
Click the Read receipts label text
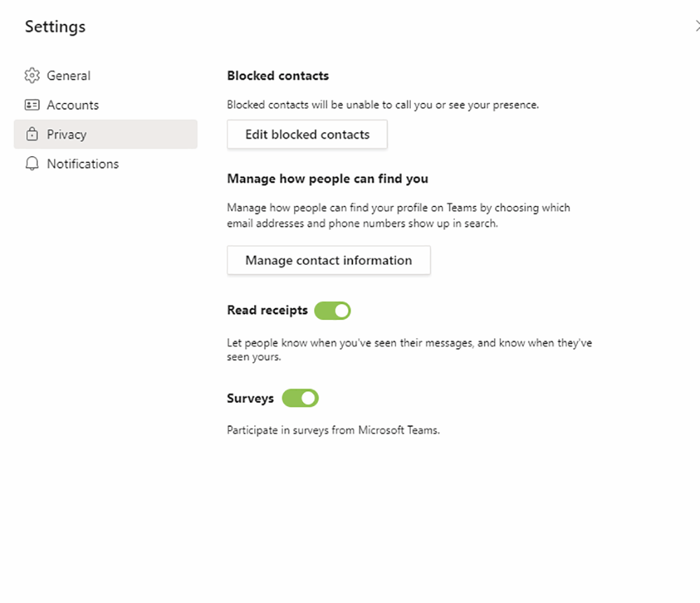pos(266,310)
